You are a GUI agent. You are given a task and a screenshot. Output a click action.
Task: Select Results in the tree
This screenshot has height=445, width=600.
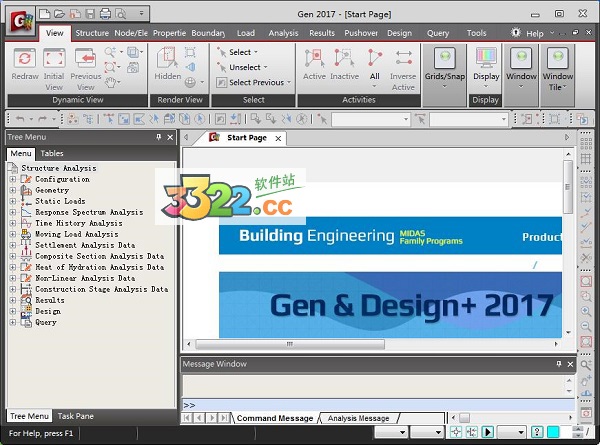(50, 300)
